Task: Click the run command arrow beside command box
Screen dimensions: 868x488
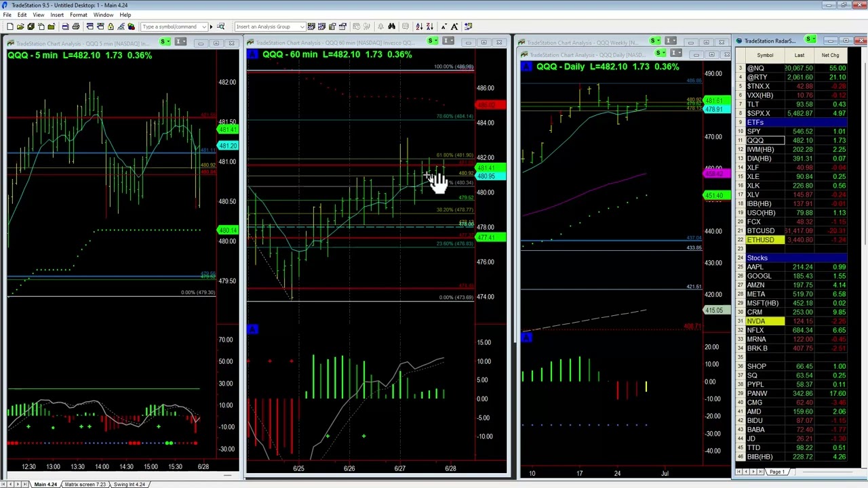Action: (x=211, y=26)
